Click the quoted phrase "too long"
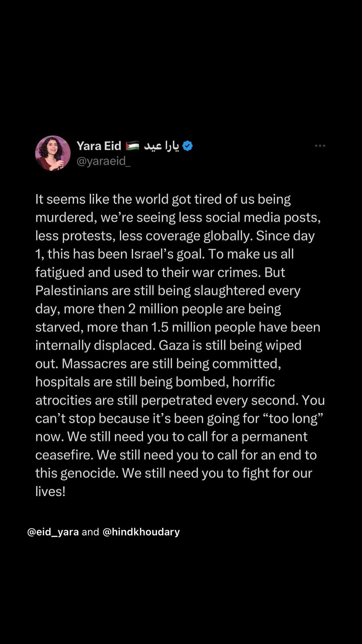This screenshot has height=644, width=362. click(x=293, y=419)
